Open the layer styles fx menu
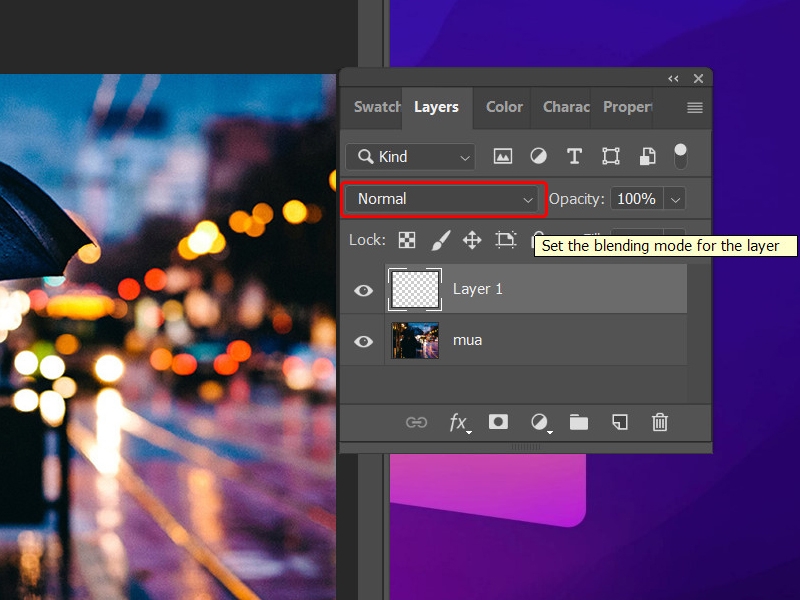Screen dimensions: 800x600 click(x=457, y=422)
